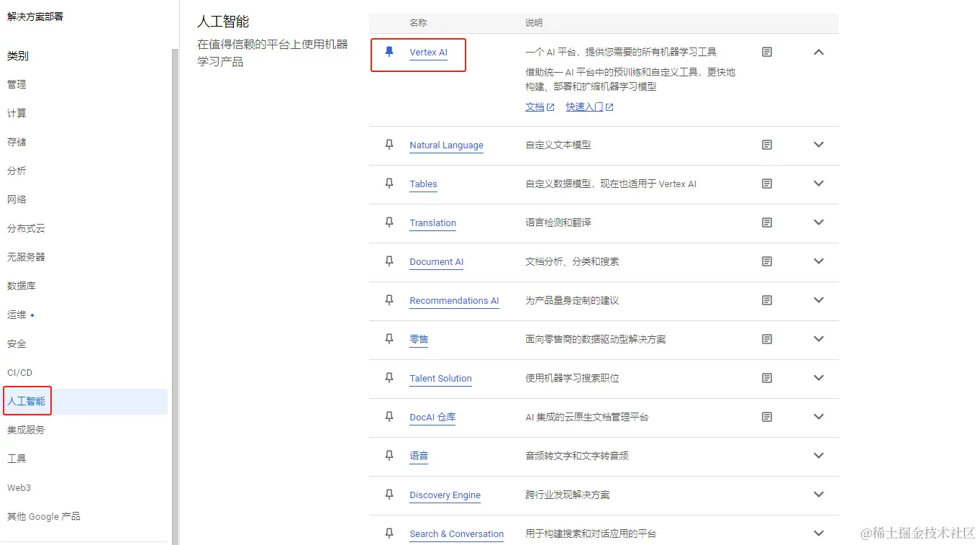
Task: Open the 文档 external link
Action: (x=540, y=107)
